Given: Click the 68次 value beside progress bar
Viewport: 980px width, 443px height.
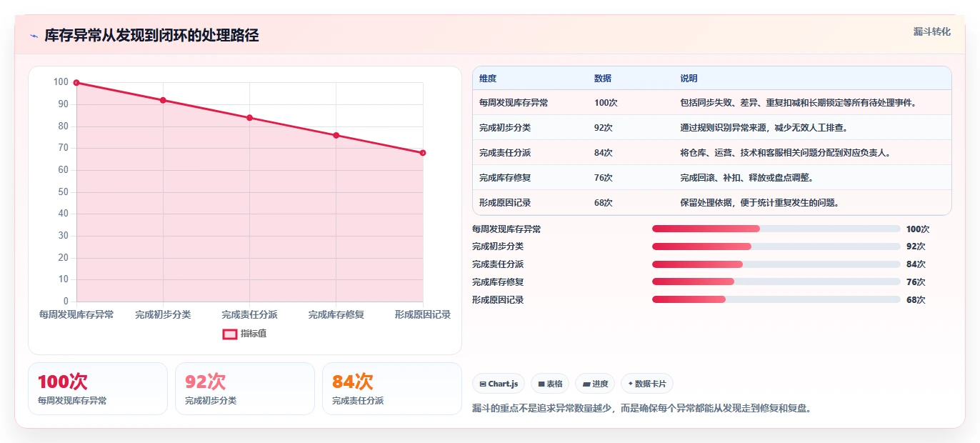Looking at the screenshot, I should tap(916, 299).
